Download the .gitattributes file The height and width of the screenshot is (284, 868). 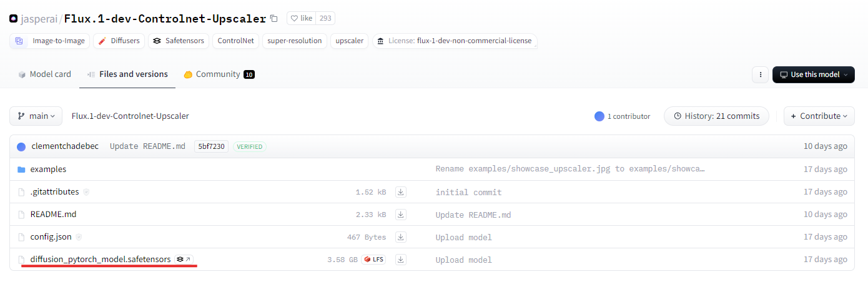(x=401, y=192)
